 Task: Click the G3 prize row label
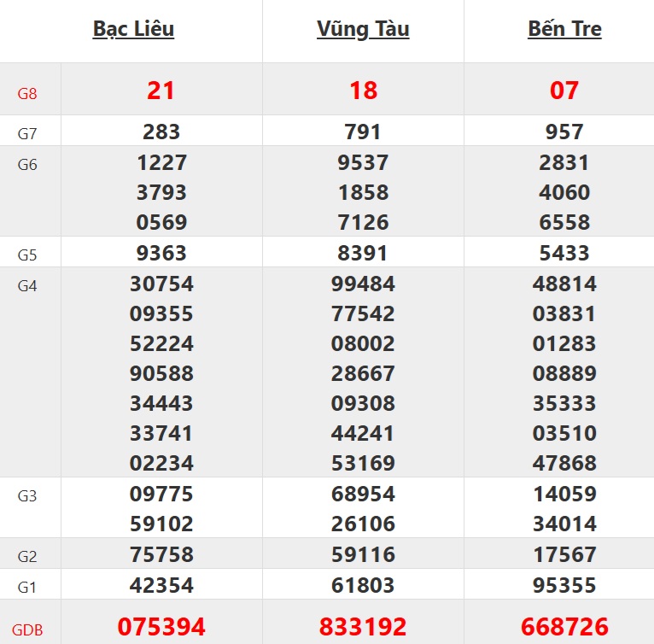coord(27,495)
